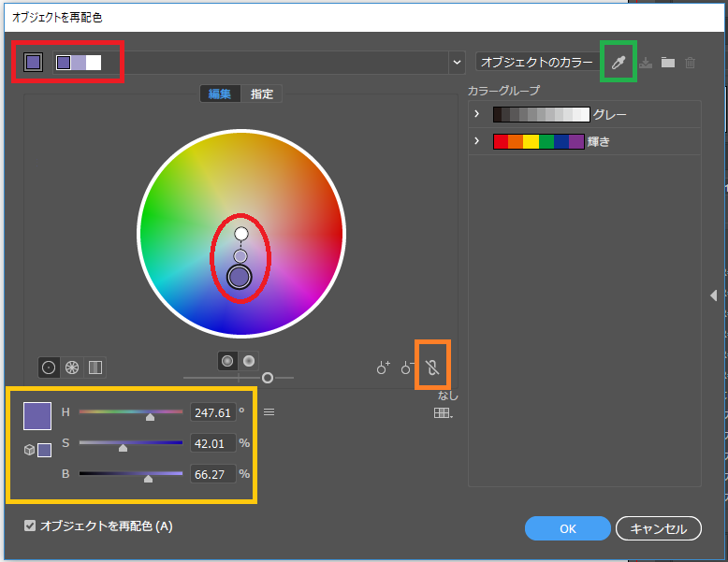Click the out-of-gamut cube icon
The width and height of the screenshot is (728, 562).
29,450
